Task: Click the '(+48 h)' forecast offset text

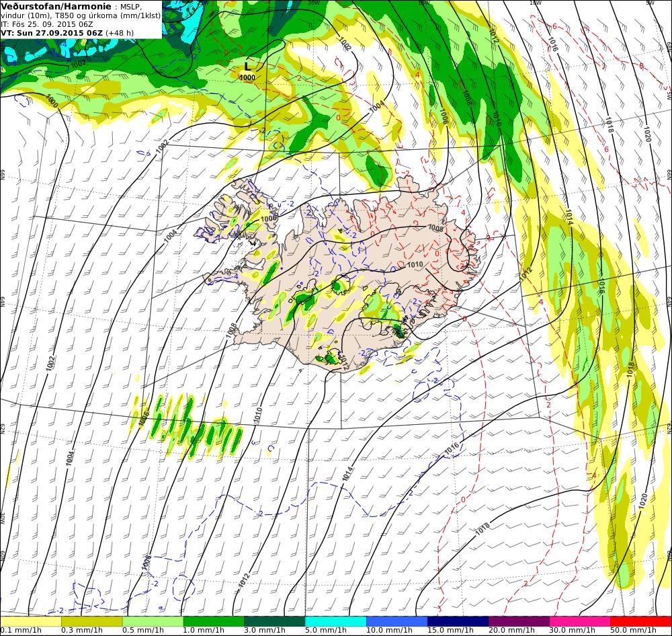Action: point(120,32)
